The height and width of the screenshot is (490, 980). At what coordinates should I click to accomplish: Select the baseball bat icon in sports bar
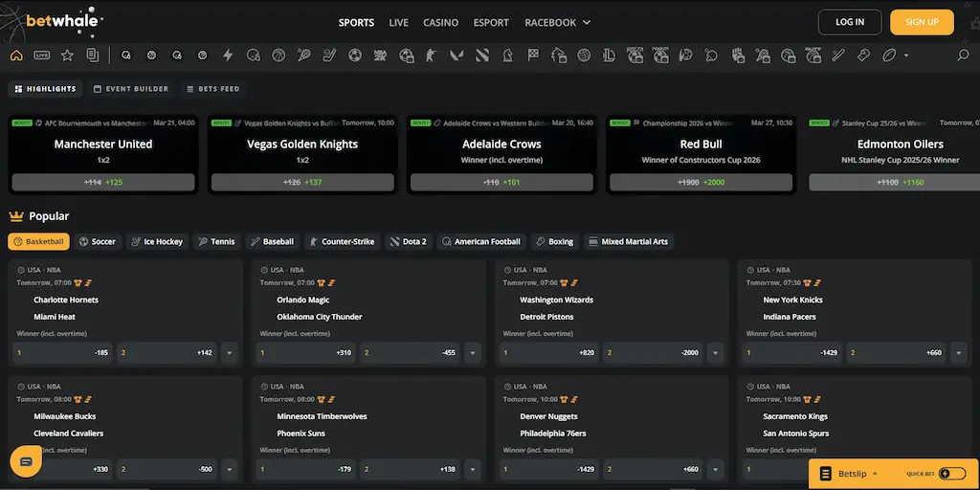[x=838, y=55]
